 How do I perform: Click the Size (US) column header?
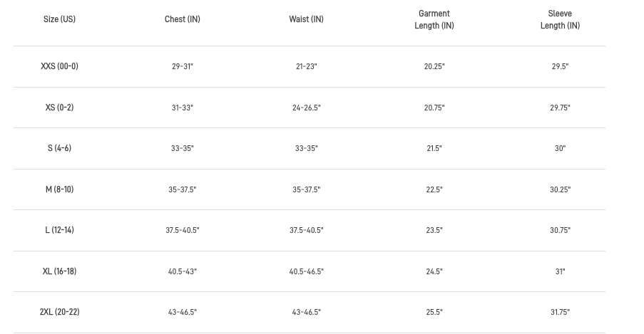tap(59, 19)
